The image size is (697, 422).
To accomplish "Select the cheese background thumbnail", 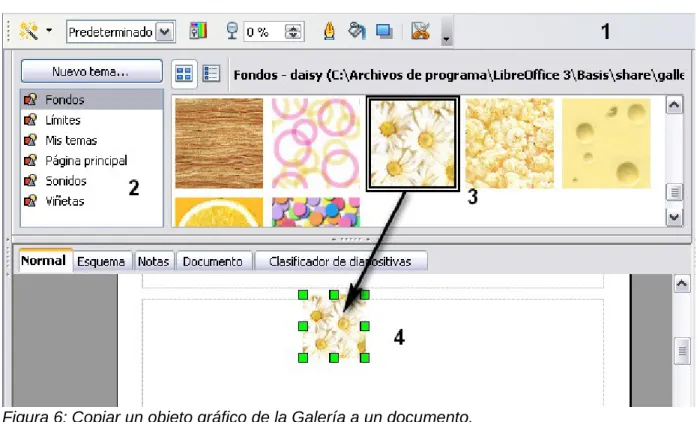I will pos(606,144).
